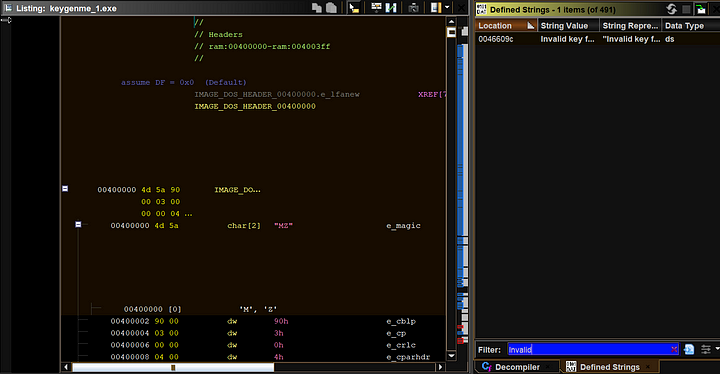This screenshot has height=374, width=720.
Task: Click the Listing vertical scrollbar up arrow
Action: (451, 22)
